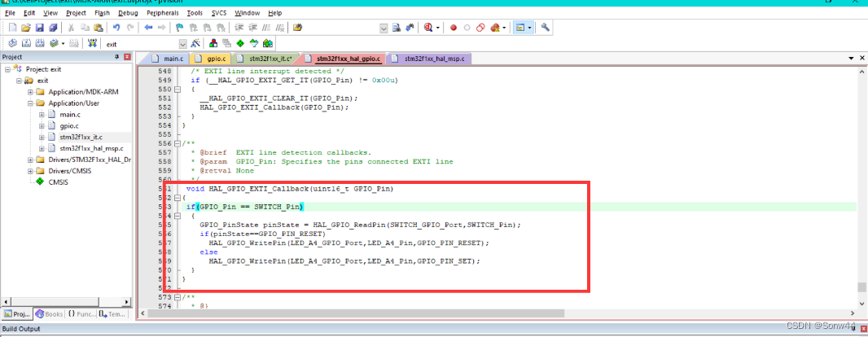Viewport: 868px width, 337px height.
Task: Switch to the stm32f1xx_it.c* tab
Action: (265, 58)
